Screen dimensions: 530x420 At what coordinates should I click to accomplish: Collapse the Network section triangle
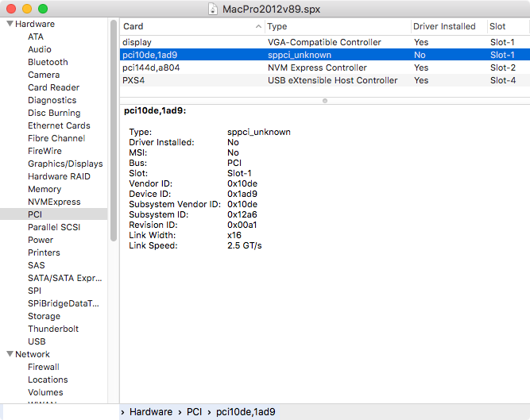(10, 354)
